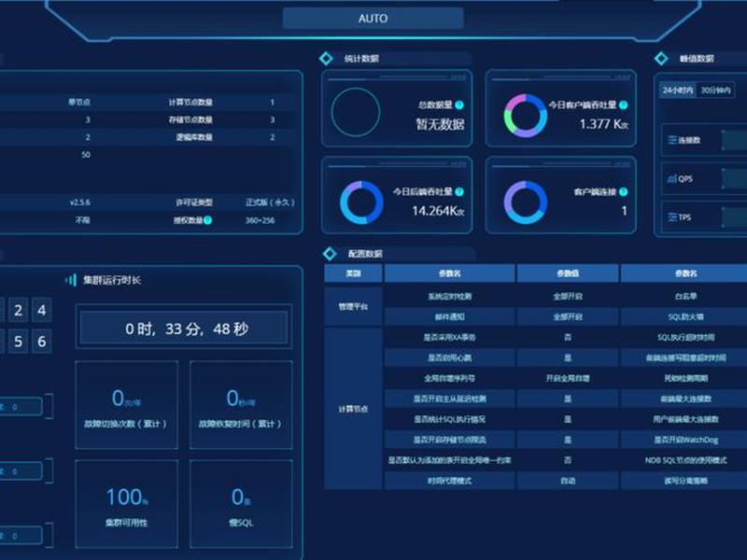Click multicolor donut chart for 今日客户端吞吐量
Screen dimensions: 747x560
pyautogui.click(x=526, y=116)
